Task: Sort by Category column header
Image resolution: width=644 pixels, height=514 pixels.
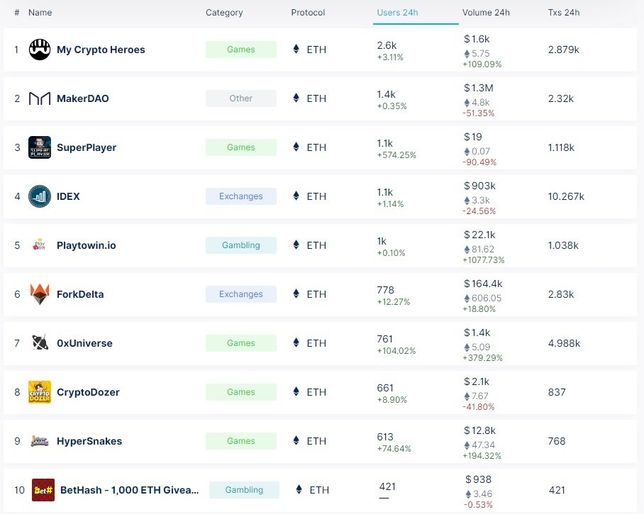Action: [x=224, y=13]
